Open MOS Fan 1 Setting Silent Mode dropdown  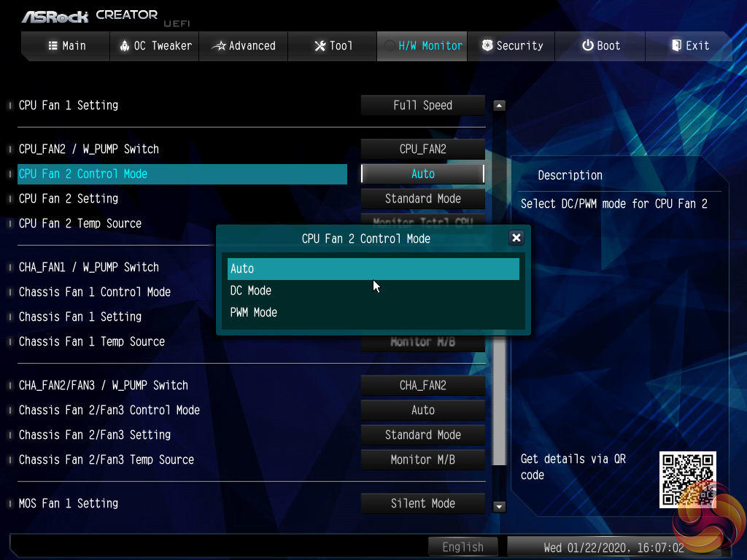click(x=422, y=503)
